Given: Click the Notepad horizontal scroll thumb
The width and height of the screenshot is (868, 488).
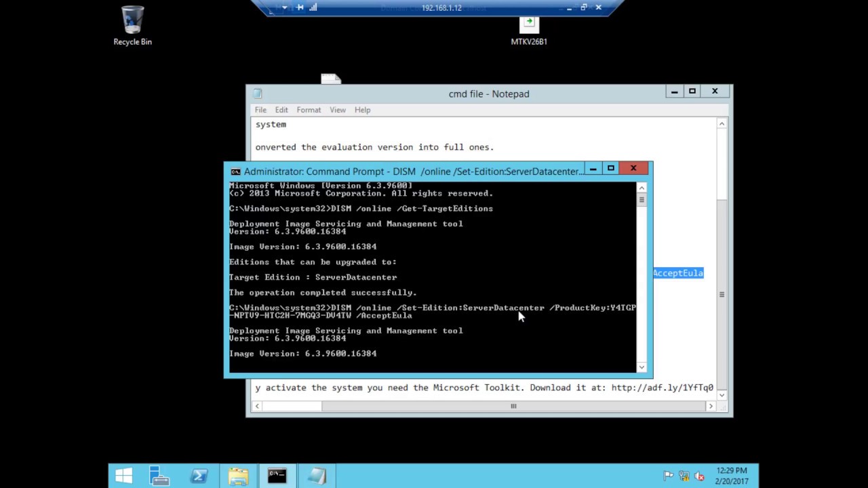Looking at the screenshot, I should point(513,406).
